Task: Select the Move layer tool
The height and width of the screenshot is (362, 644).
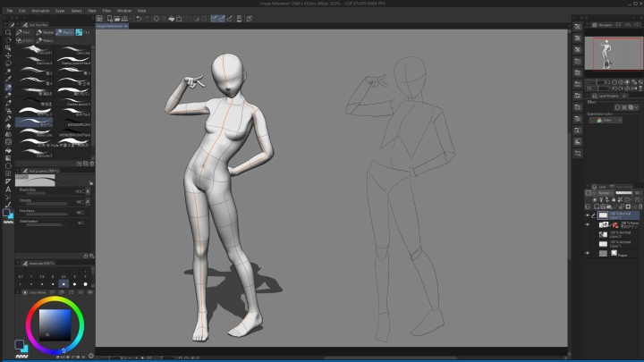Action: [8, 55]
